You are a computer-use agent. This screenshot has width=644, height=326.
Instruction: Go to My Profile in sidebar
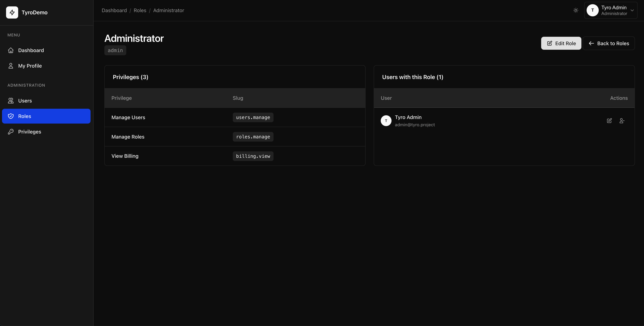click(30, 66)
